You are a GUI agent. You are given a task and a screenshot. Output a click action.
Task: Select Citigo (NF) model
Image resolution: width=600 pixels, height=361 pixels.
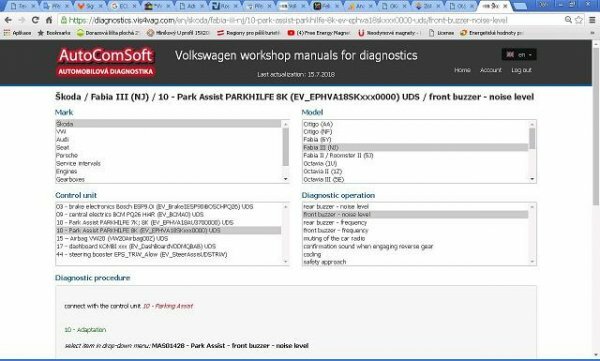(415, 132)
